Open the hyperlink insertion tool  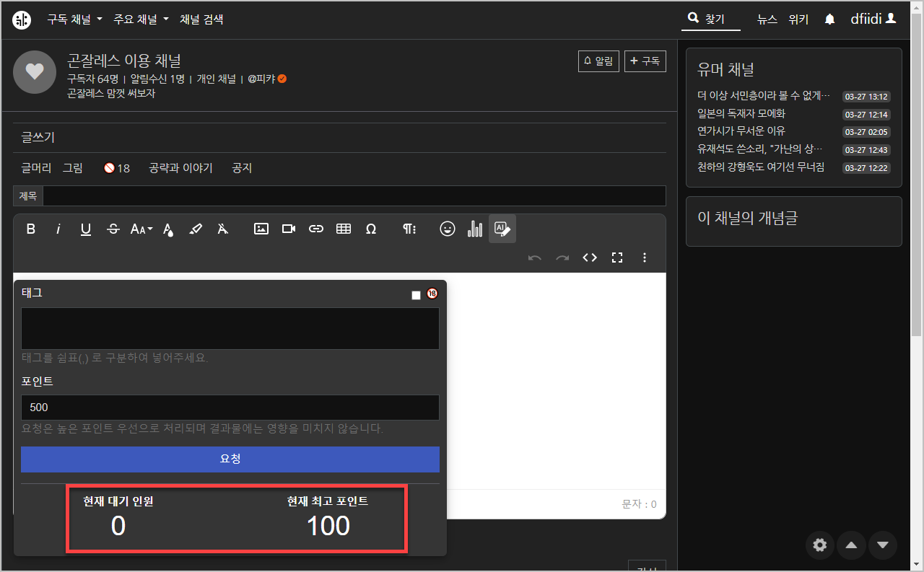point(315,229)
